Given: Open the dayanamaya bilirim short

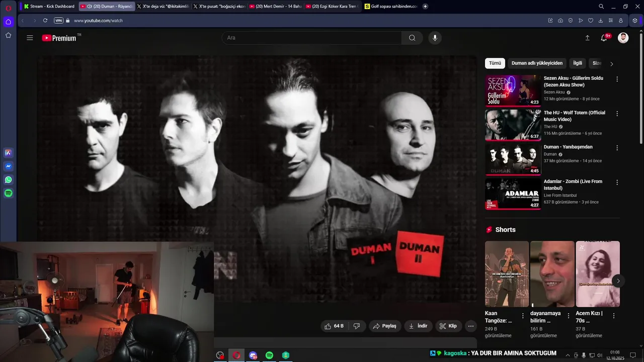Looking at the screenshot, I should pos(552,274).
